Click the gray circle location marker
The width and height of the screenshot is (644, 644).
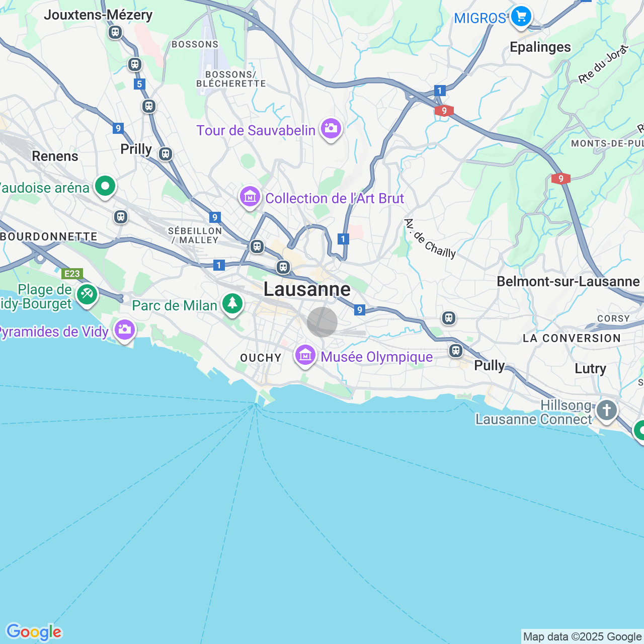pyautogui.click(x=322, y=322)
